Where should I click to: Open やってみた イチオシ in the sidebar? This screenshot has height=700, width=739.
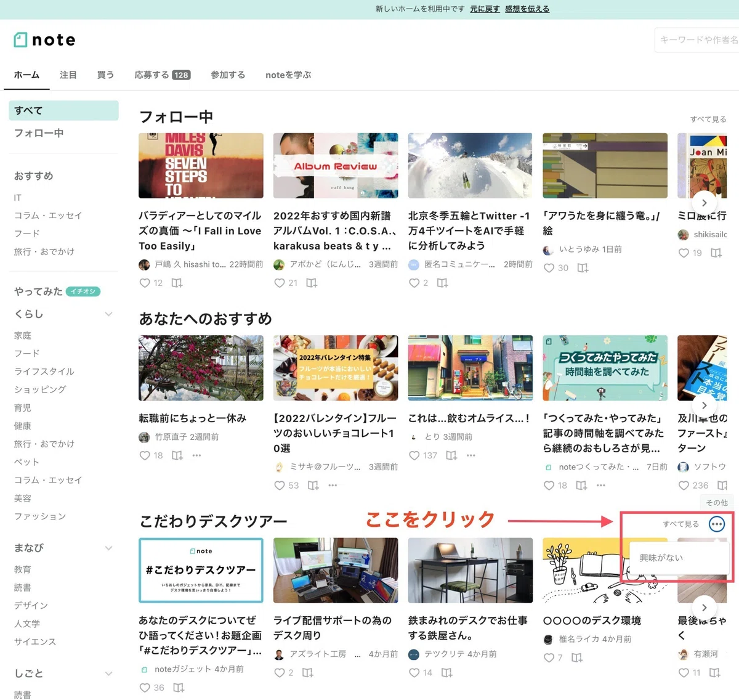point(57,291)
